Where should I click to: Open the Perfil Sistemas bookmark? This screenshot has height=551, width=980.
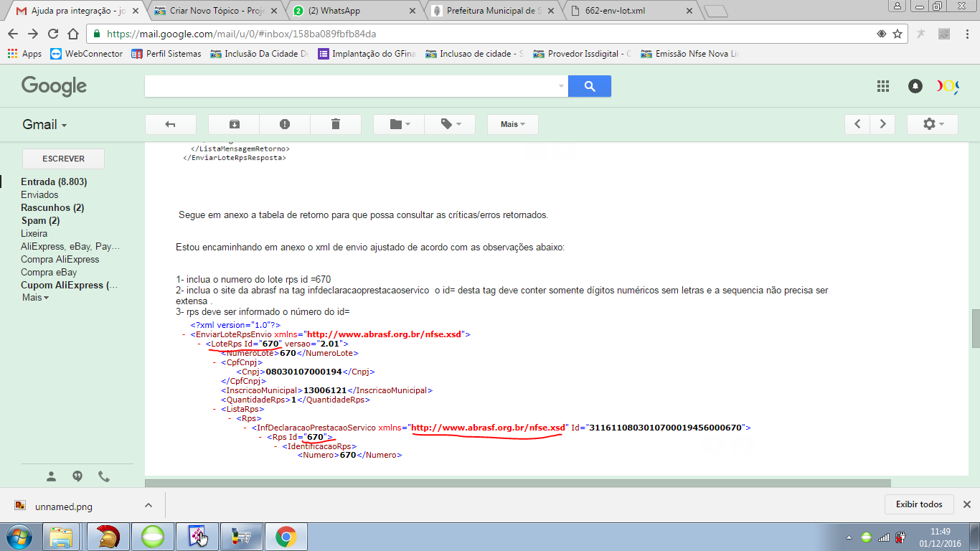166,54
